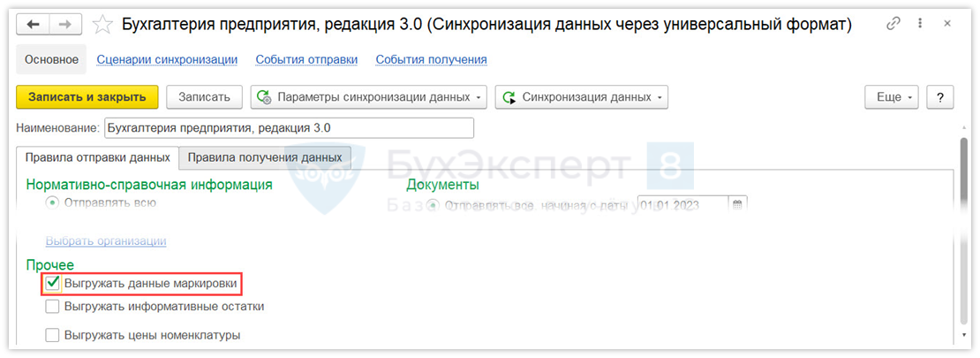
Task: Open События отправки link
Action: (x=306, y=59)
